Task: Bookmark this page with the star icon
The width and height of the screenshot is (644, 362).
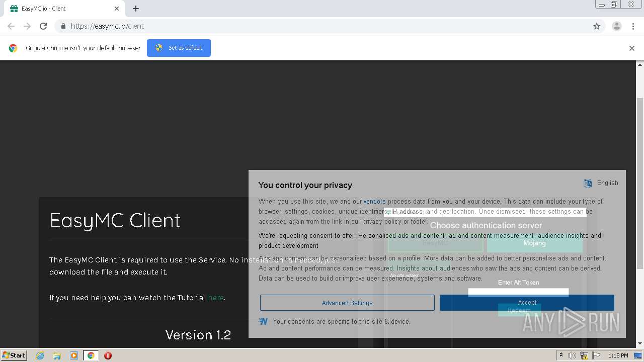Action: pyautogui.click(x=597, y=26)
